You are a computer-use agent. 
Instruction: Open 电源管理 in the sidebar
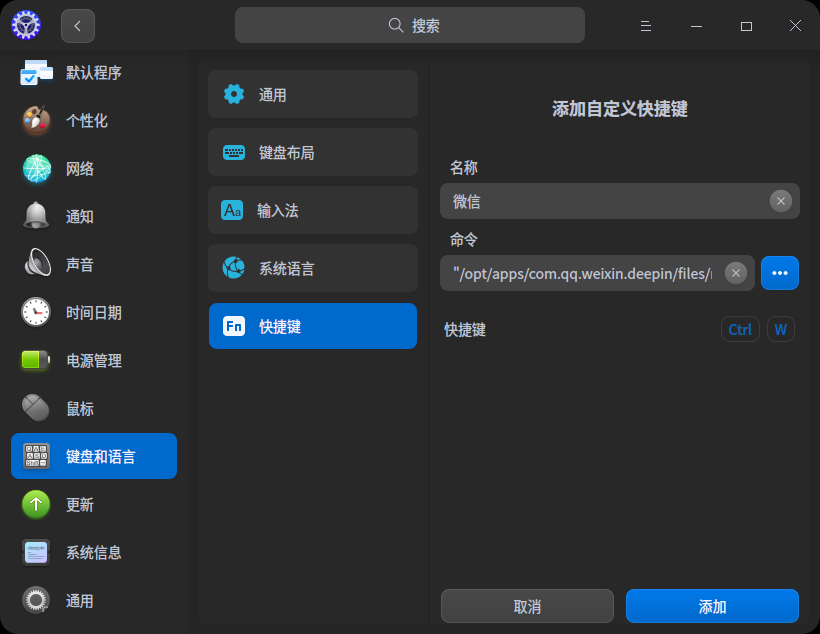(94, 361)
